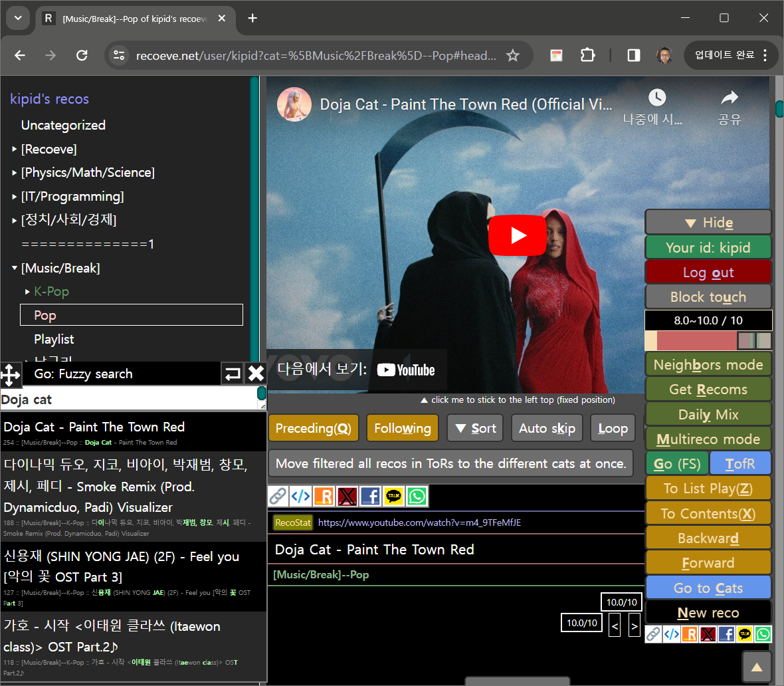
Task: Click embed code icon under the New reco button
Action: (672, 634)
